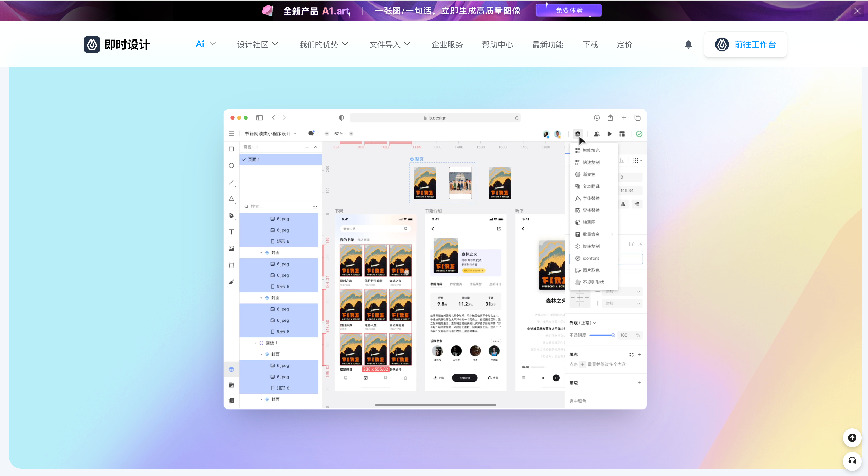Choose iconfont from plugin menu
868x476 pixels.
click(x=594, y=258)
